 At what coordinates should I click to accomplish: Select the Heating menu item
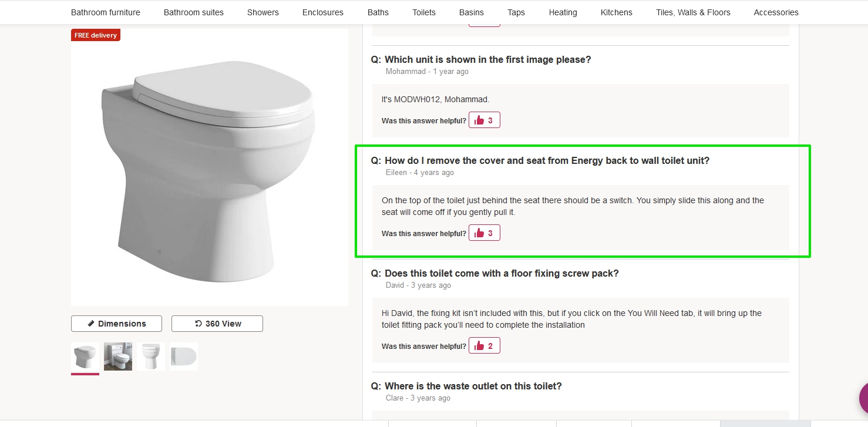click(563, 12)
